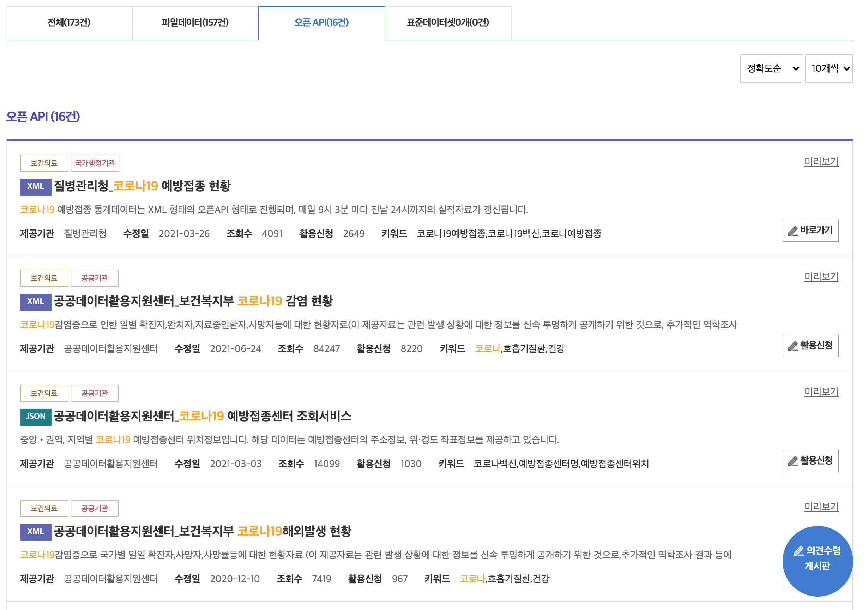Switch to the 표준데이터셋0개(0건) tab

click(448, 23)
